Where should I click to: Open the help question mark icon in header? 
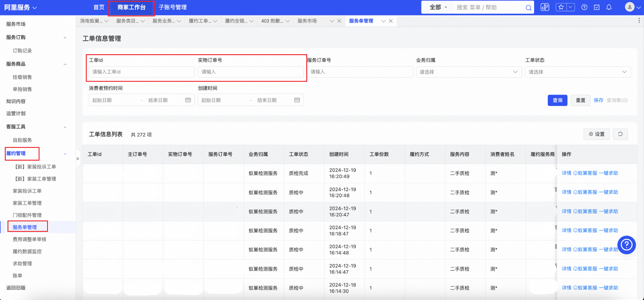tap(584, 7)
